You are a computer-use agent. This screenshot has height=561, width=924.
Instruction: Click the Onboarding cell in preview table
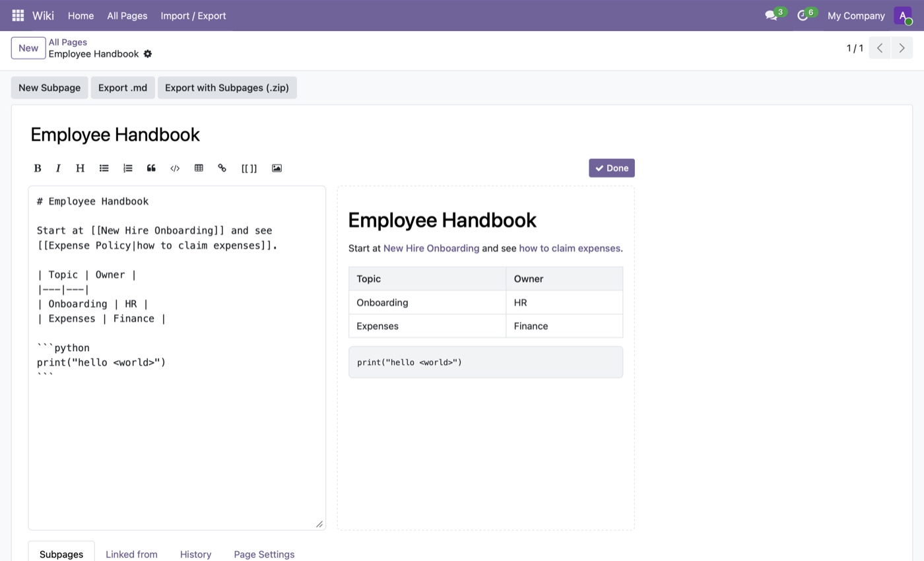tap(427, 302)
